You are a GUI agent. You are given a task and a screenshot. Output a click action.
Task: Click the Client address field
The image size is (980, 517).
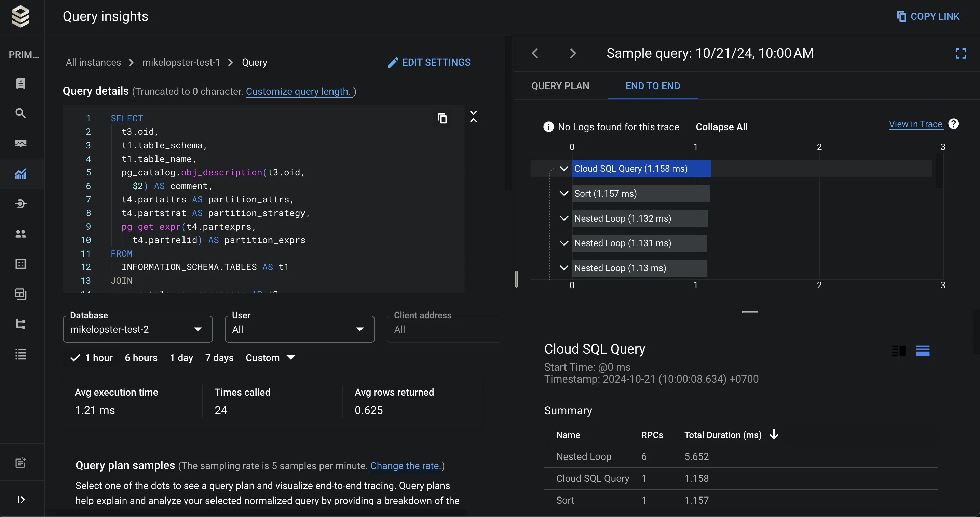pos(444,329)
